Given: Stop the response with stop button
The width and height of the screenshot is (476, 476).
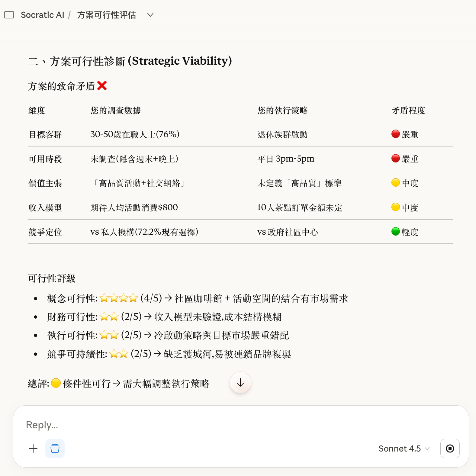Looking at the screenshot, I should (450, 449).
